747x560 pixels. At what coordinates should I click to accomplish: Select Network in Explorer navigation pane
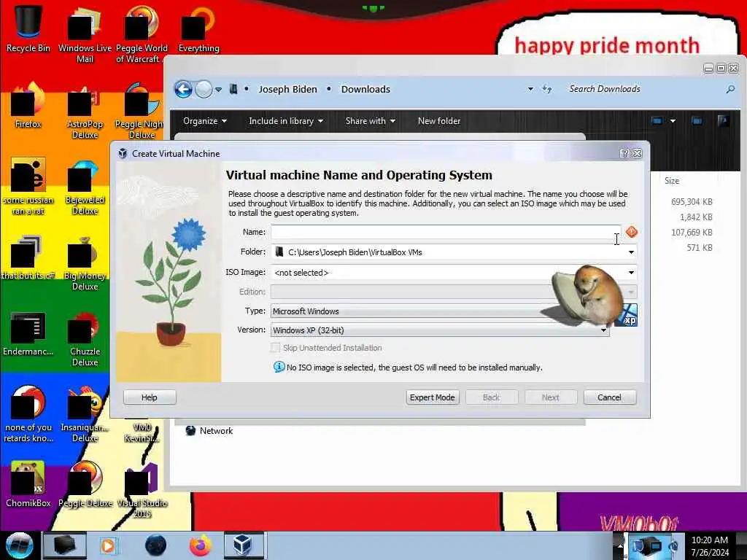pos(216,430)
